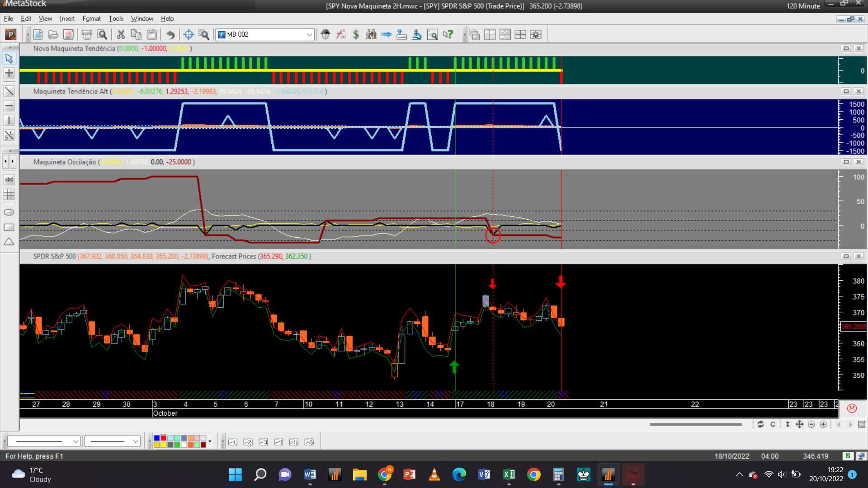Screen dimensions: 868x488
Task: Select the trendline drawing tool
Action: point(9,91)
